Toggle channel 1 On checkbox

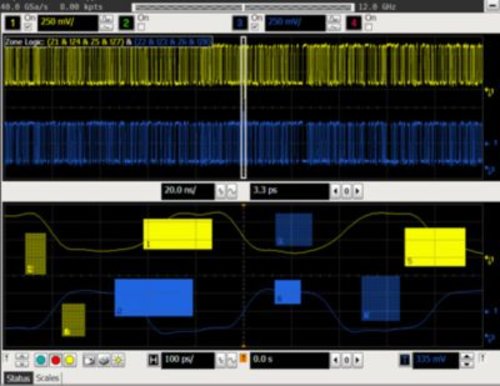pyautogui.click(x=29, y=26)
